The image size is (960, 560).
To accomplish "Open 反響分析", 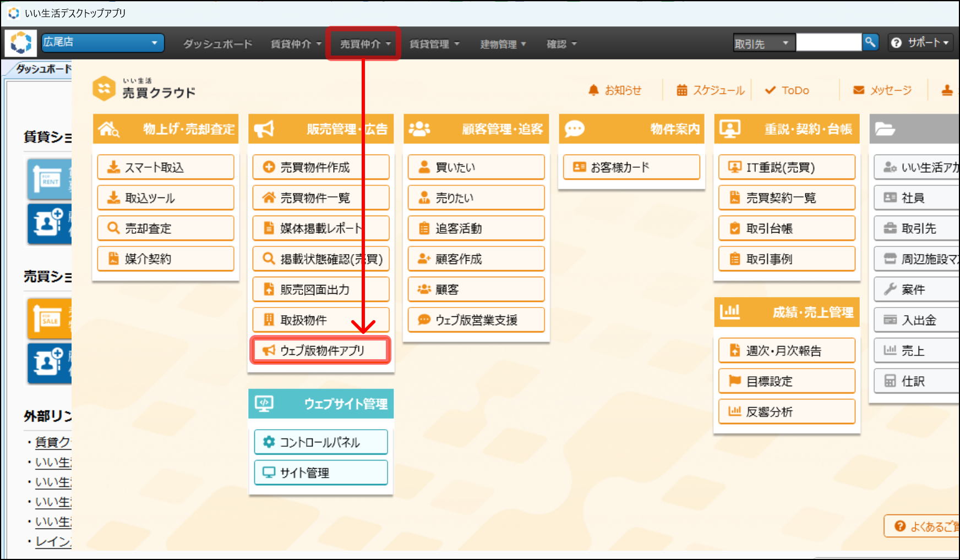I will pos(787,411).
